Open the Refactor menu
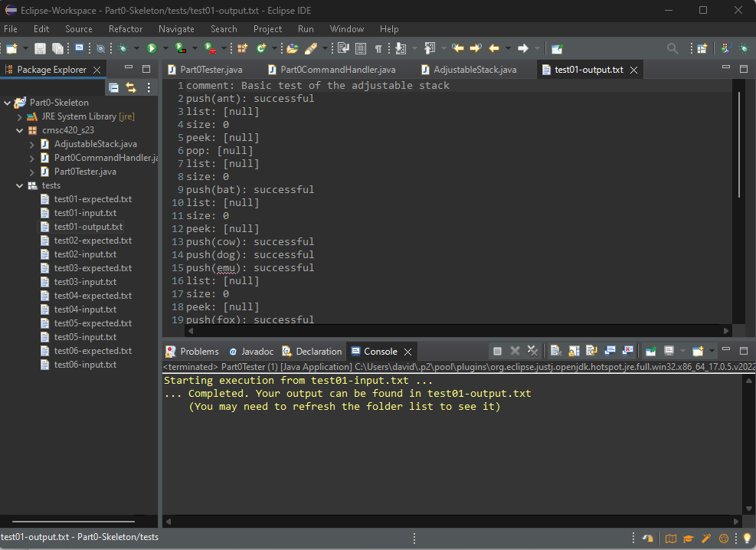 [125, 28]
